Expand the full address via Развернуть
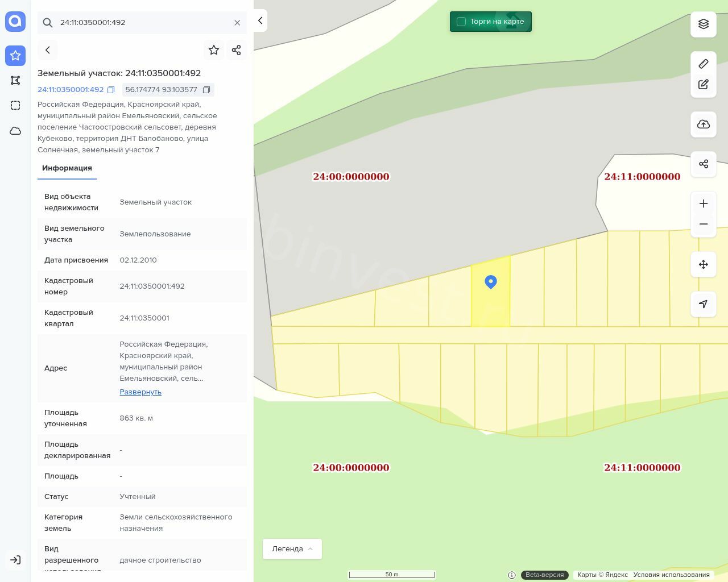 140,392
